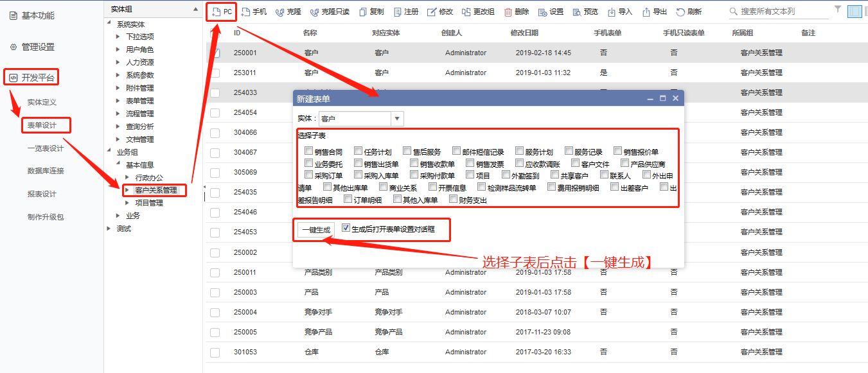Screen dimensions: 868x373
Task: Click the filter funnel icon beside search
Action: (837, 10)
